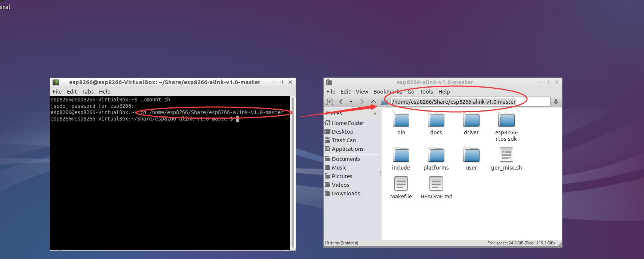The image size is (644, 259).
Task: Select the README.md file
Action: coord(436,188)
